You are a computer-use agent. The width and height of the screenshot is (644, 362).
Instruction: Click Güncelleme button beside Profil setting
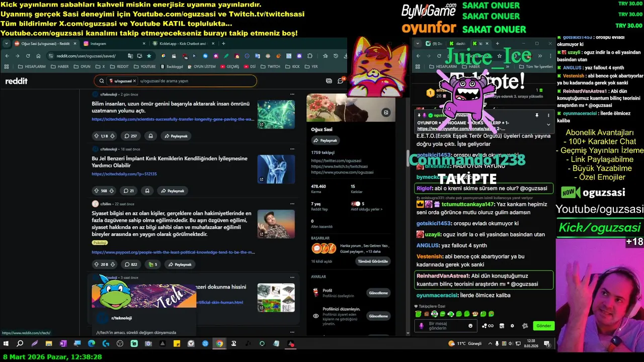(378, 293)
